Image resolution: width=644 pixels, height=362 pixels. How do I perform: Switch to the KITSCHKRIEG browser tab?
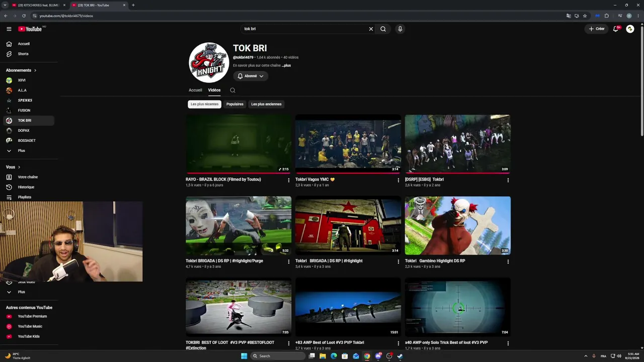coord(39,5)
